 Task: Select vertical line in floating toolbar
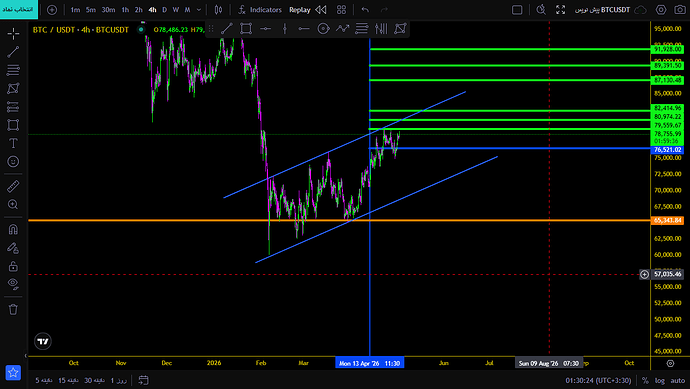pos(285,29)
